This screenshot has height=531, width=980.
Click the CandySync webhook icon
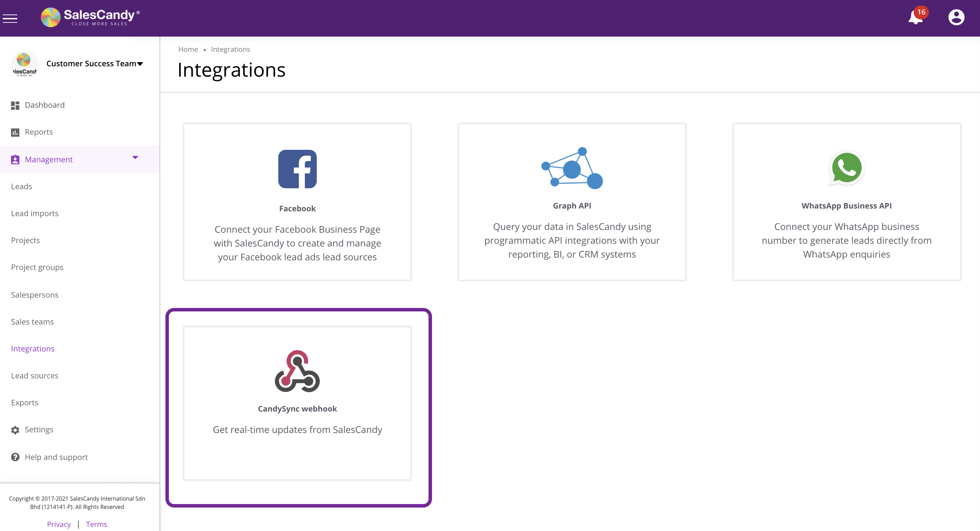pos(297,371)
